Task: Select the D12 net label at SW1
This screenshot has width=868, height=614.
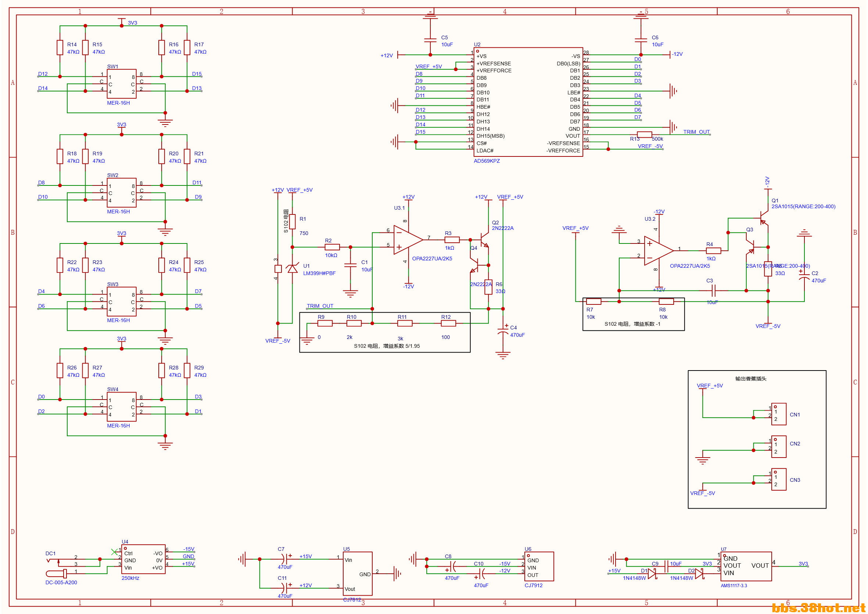Action: tap(43, 74)
